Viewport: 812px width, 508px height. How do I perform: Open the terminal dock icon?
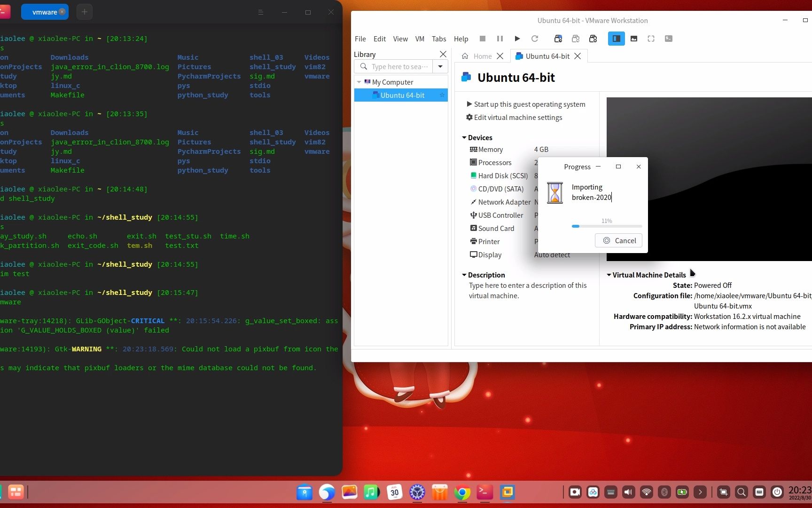(x=485, y=492)
